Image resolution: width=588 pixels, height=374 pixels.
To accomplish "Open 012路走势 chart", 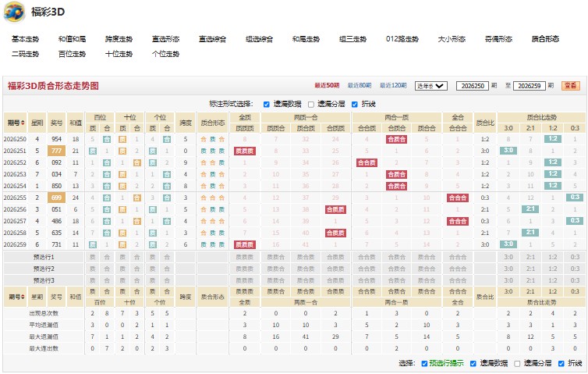I will pos(402,39).
